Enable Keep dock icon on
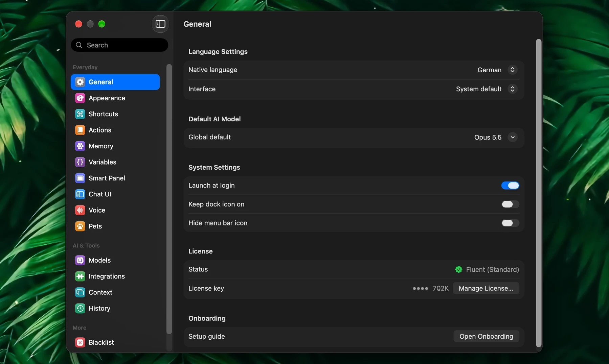 [x=510, y=204]
